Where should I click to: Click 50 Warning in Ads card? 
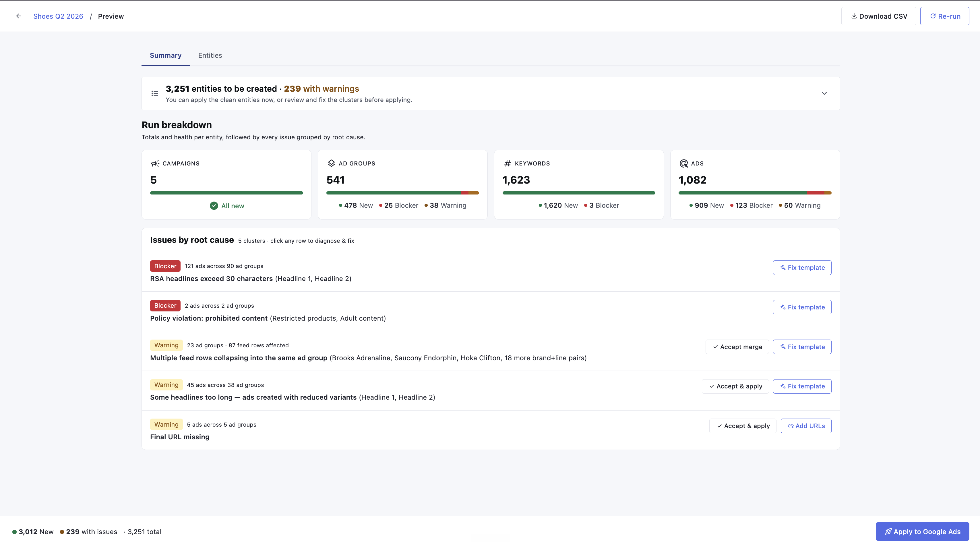[x=800, y=205]
